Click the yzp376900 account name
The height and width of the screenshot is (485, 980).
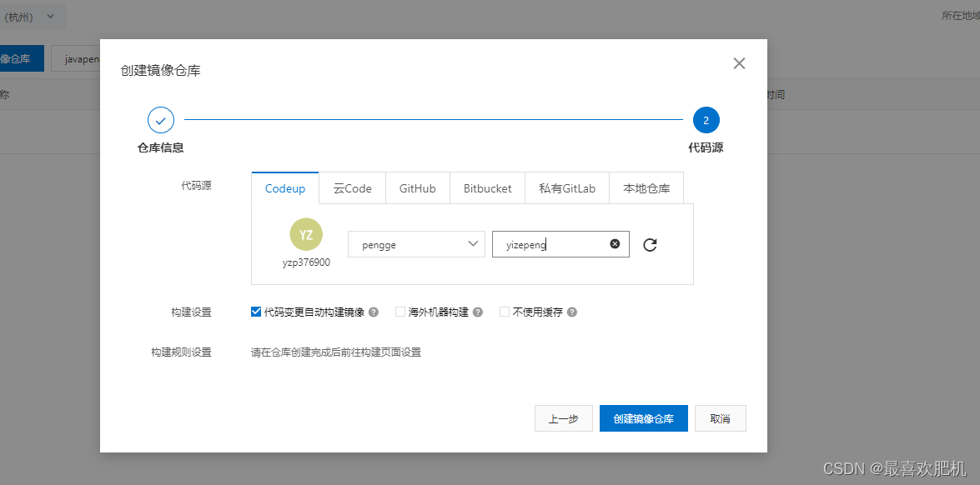tap(306, 262)
